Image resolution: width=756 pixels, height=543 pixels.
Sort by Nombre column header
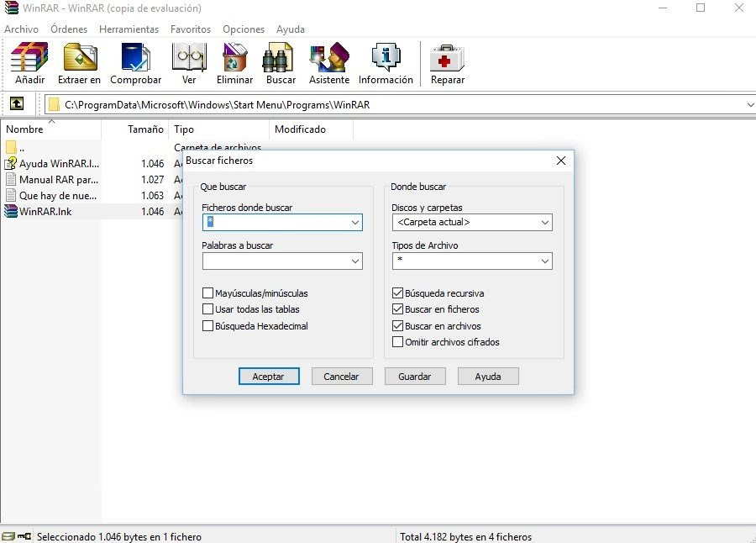[x=50, y=129]
